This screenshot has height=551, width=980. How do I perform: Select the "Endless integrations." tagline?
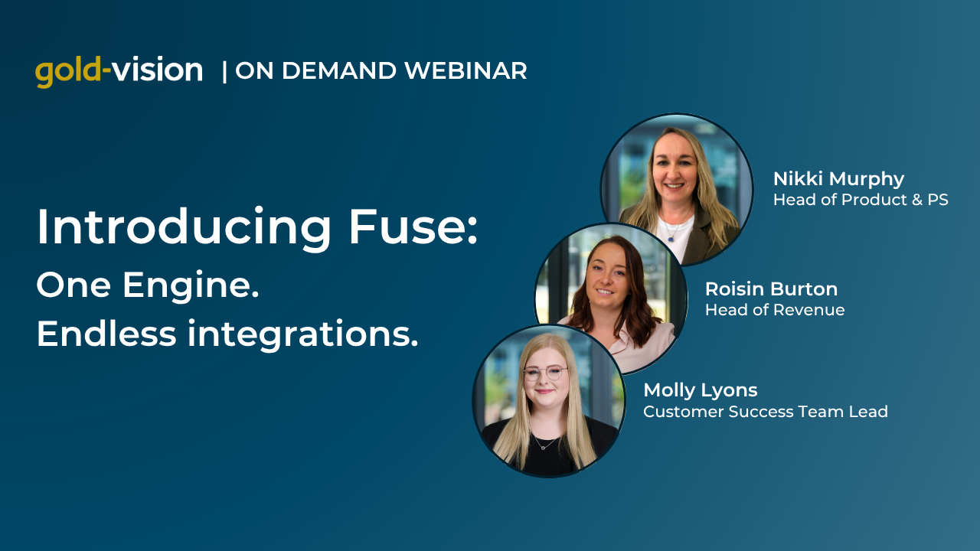coord(227,334)
